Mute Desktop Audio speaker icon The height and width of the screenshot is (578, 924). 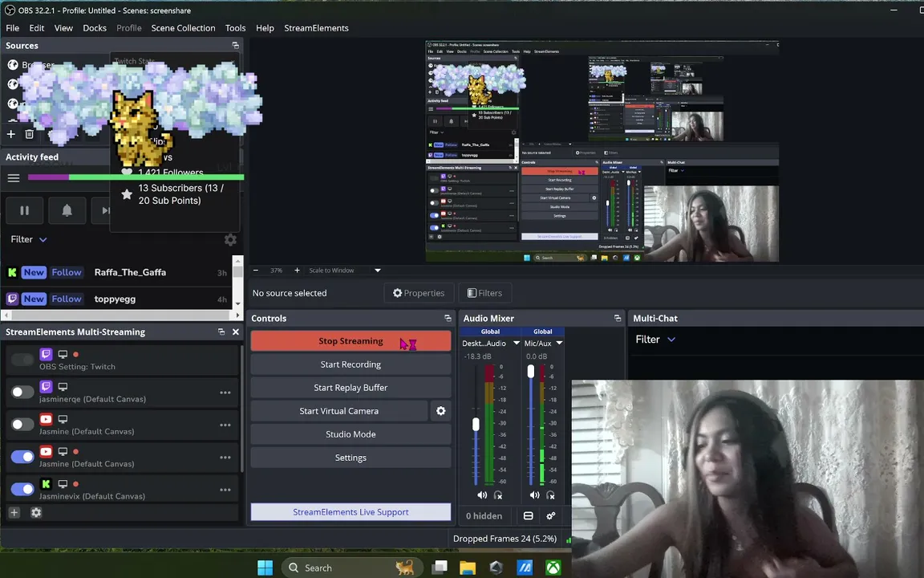click(x=482, y=495)
